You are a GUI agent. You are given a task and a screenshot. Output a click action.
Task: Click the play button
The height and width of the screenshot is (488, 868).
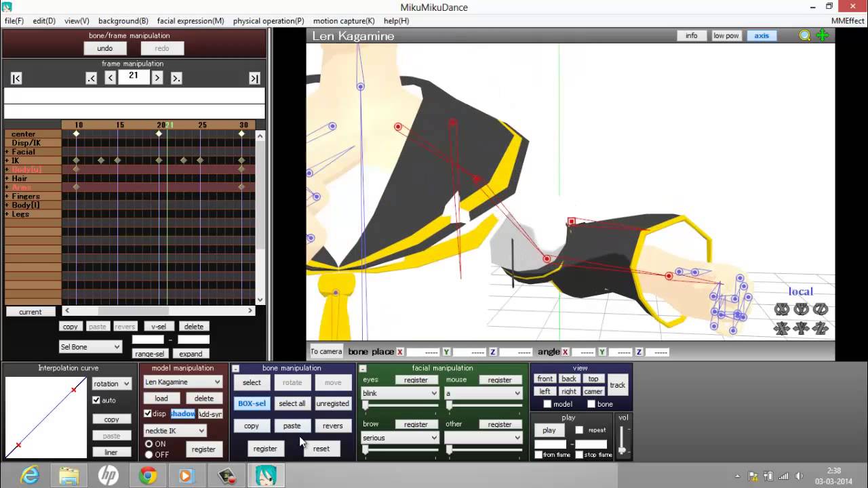coord(549,430)
